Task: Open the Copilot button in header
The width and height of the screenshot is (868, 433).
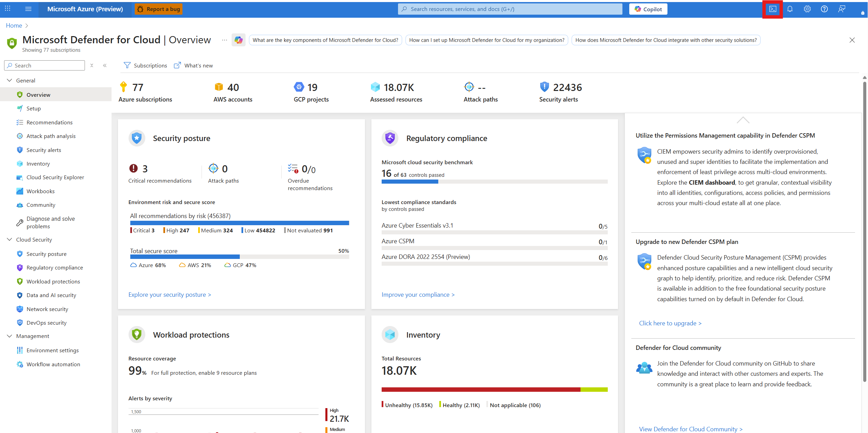Action: pos(648,9)
